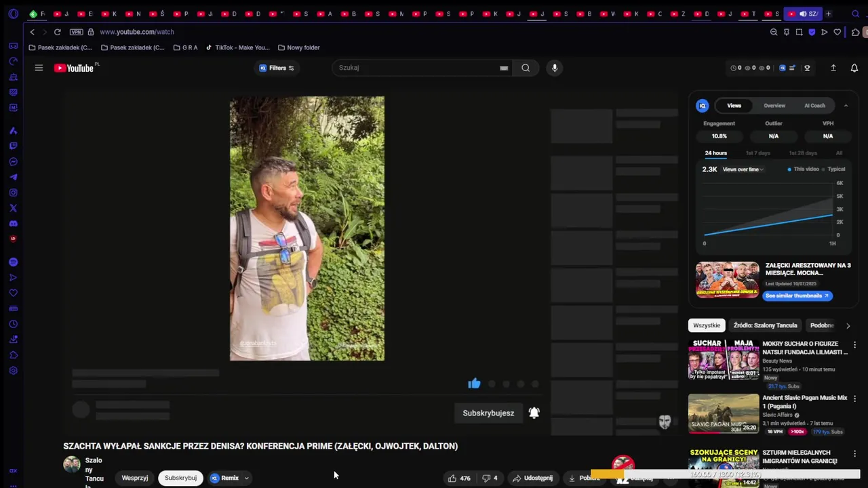Bookmark page with the heart icon

tap(837, 32)
